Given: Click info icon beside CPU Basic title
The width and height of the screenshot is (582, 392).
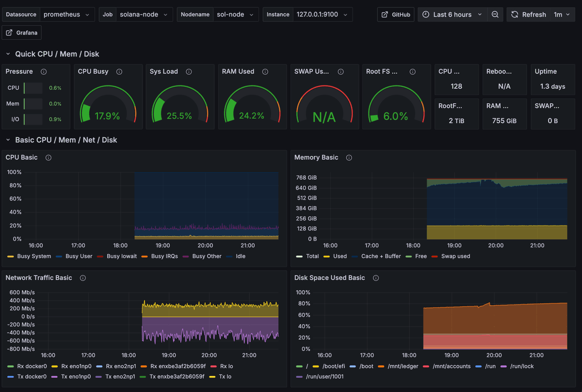Looking at the screenshot, I should point(48,158).
